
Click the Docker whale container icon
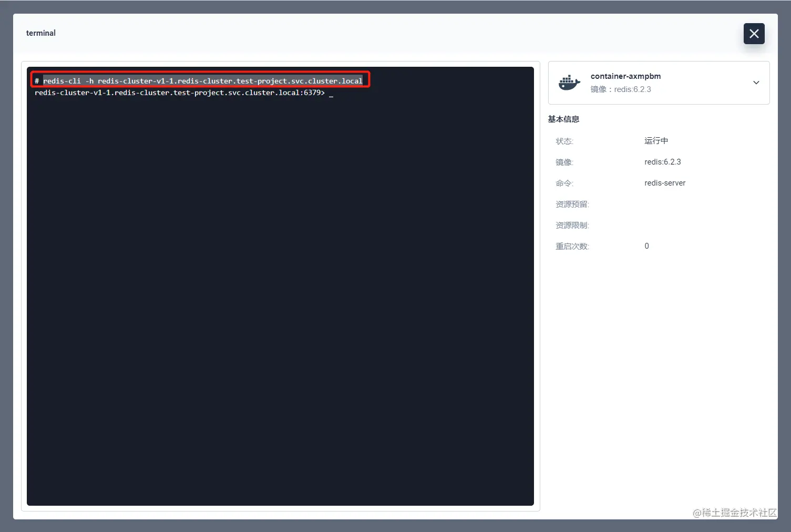pos(569,83)
